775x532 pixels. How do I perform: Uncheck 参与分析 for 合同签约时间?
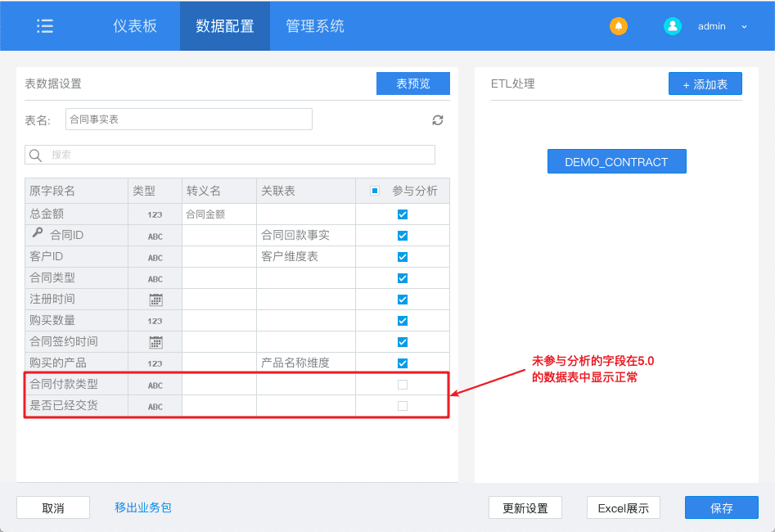pos(403,341)
